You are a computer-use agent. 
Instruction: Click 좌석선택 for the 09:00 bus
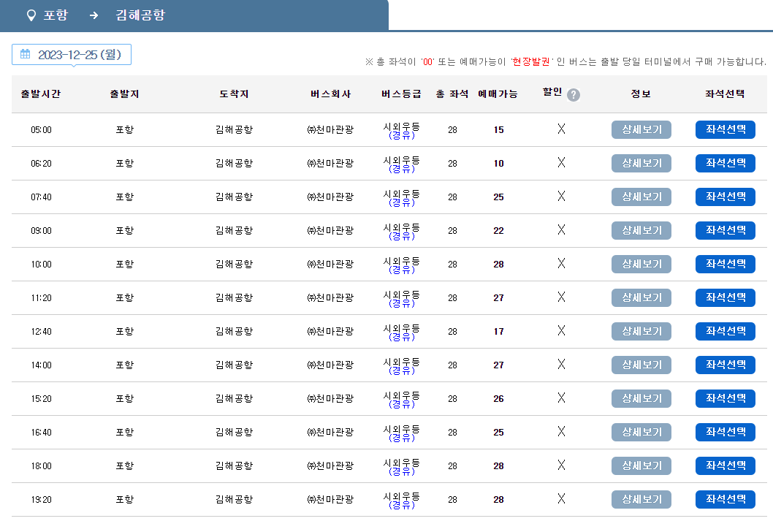click(726, 230)
